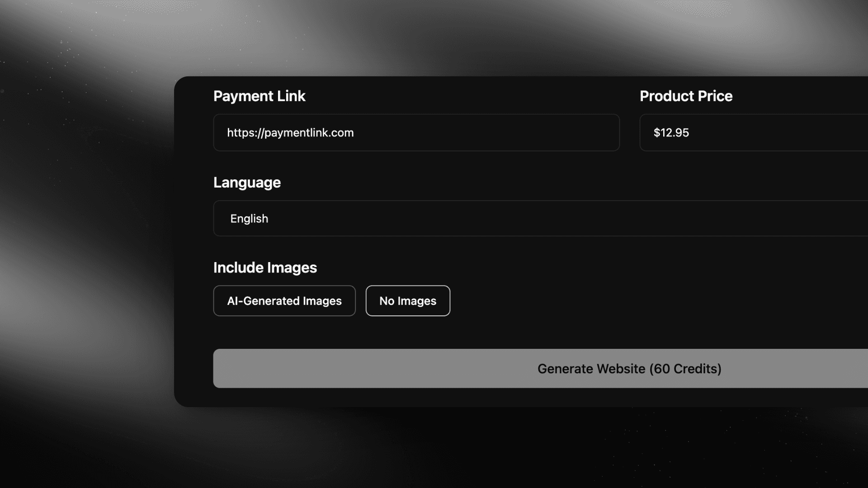This screenshot has height=488, width=868.
Task: Click the Include Images heading
Action: pos(265,267)
